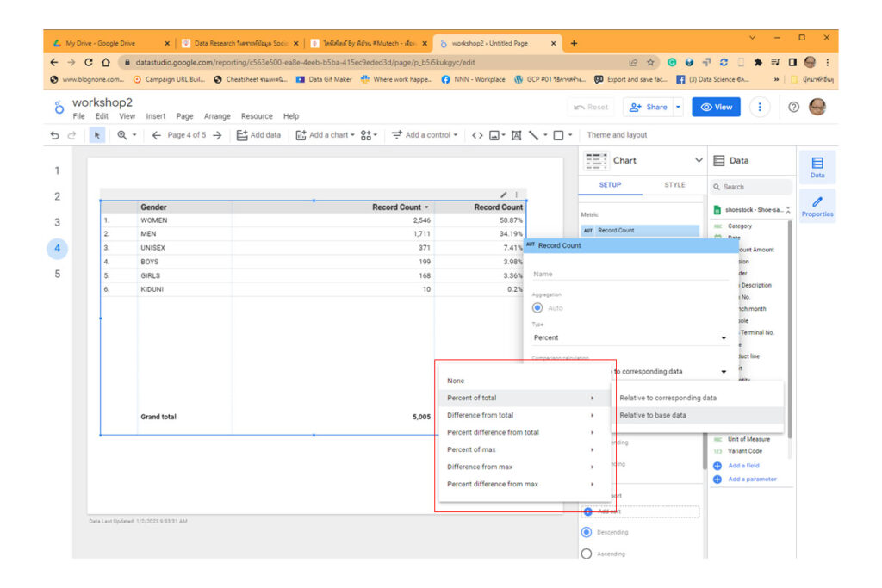Image resolution: width=882 pixels, height=588 pixels.
Task: Open the more options three-dot menu beside View
Action: [x=760, y=107]
